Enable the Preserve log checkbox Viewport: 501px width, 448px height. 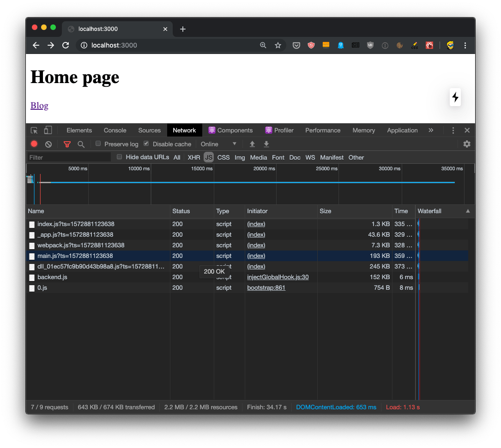pos(98,144)
